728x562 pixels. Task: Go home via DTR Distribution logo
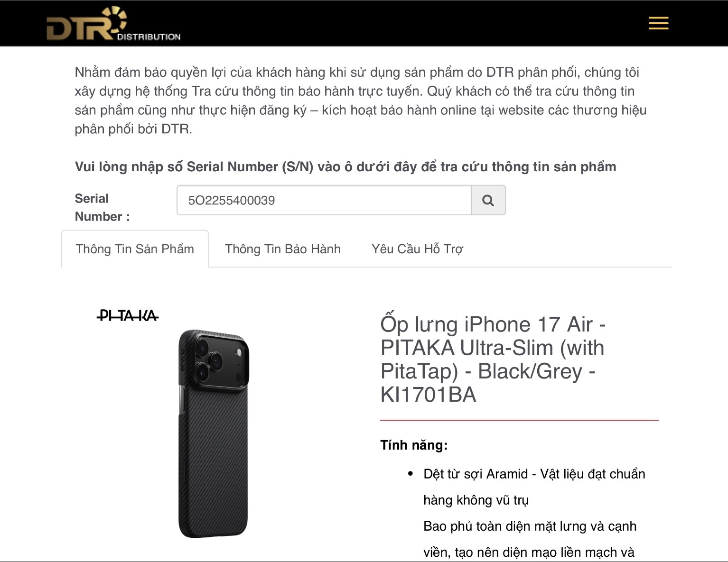tap(113, 24)
